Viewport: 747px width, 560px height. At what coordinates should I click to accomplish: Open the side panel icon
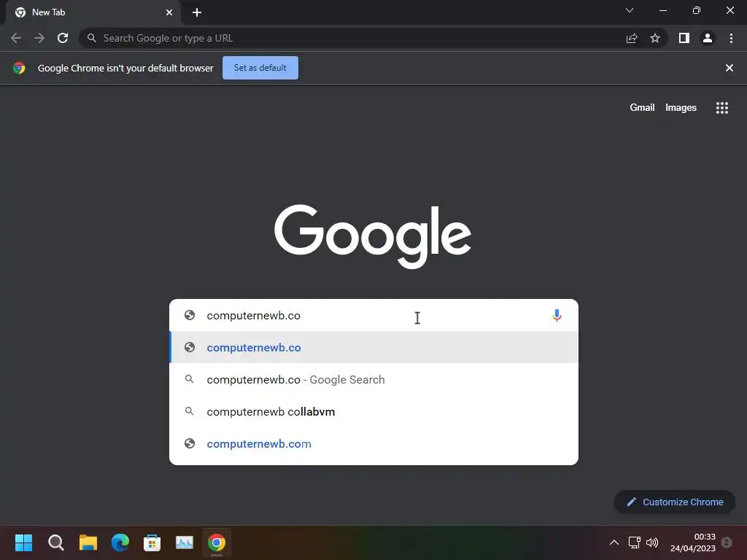[684, 38]
